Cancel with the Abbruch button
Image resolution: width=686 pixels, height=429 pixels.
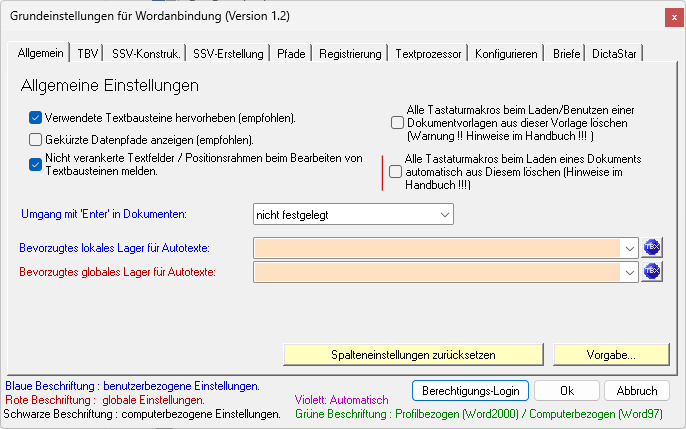pos(637,389)
